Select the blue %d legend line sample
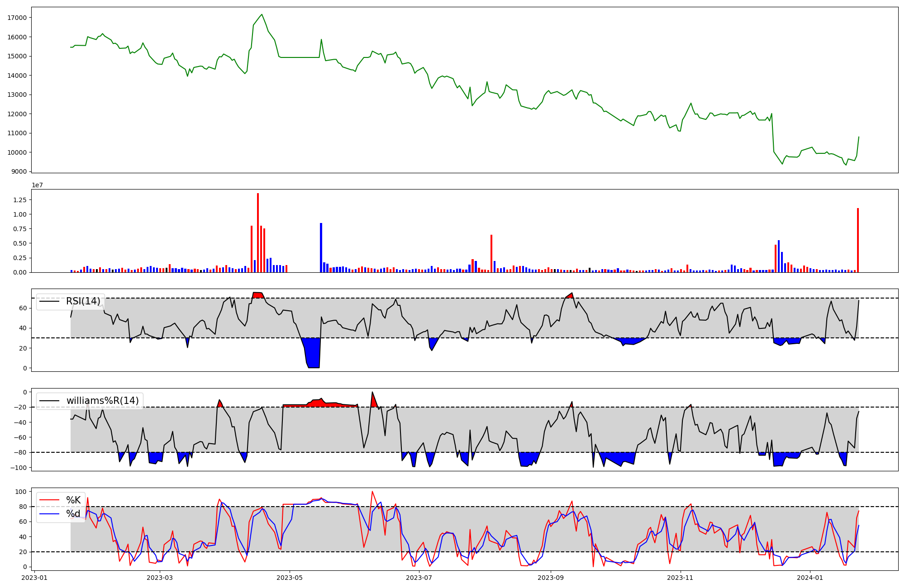 49,514
